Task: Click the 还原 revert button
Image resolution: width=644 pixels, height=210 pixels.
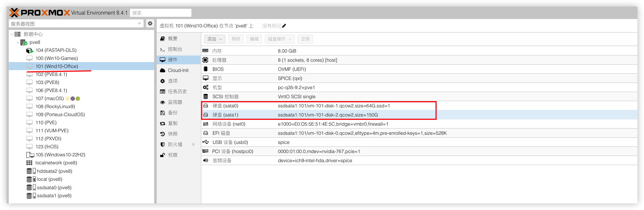Action: [x=305, y=39]
